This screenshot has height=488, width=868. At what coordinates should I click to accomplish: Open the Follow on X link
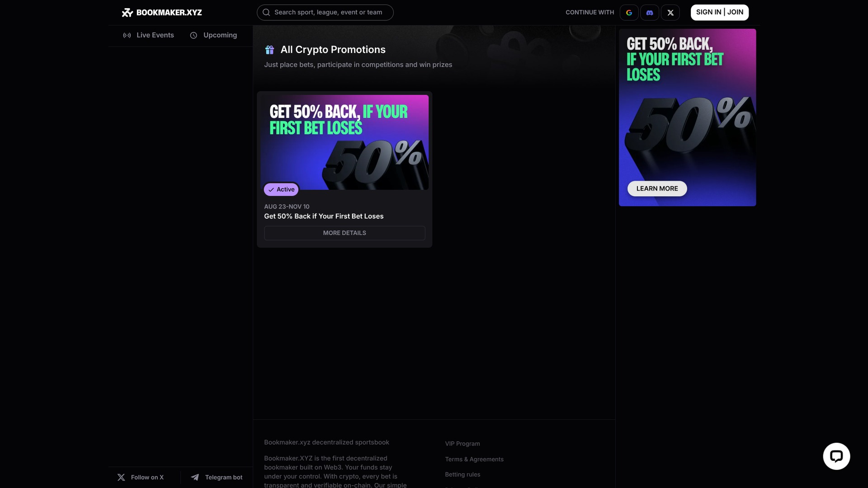(141, 477)
